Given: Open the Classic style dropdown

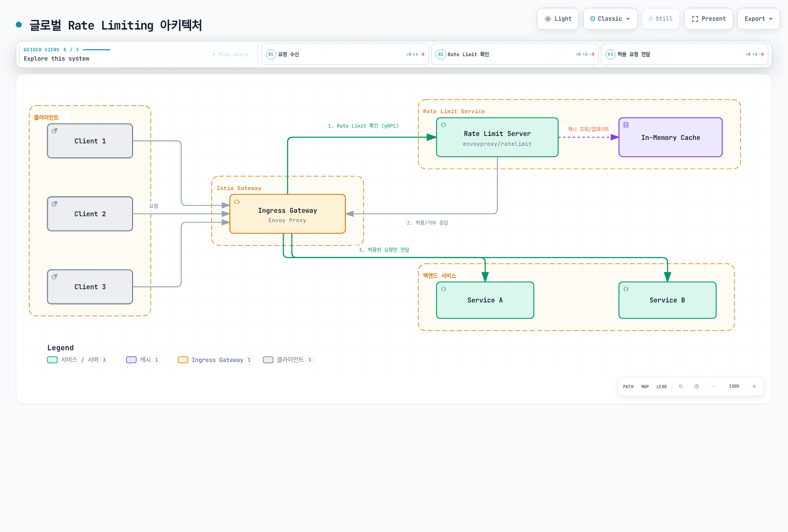Looking at the screenshot, I should tap(610, 19).
